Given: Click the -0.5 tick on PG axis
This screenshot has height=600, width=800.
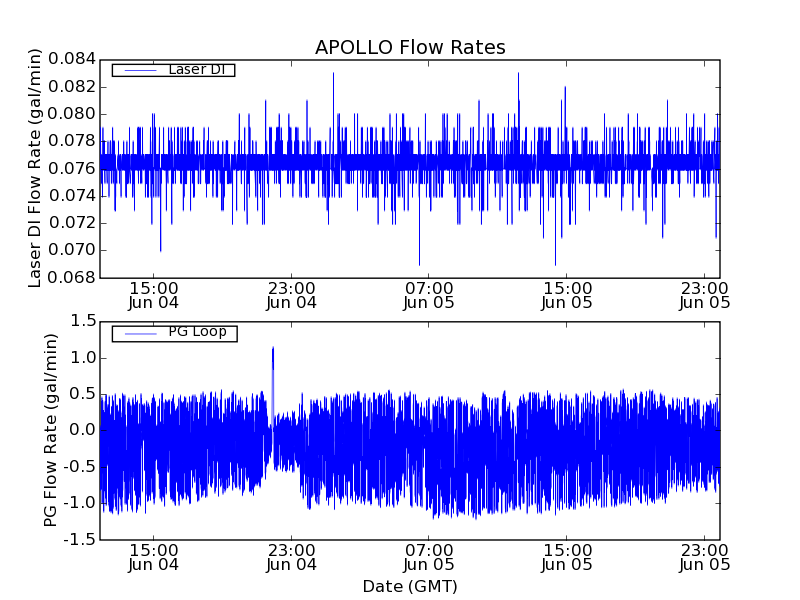Looking at the screenshot, I should [80, 467].
